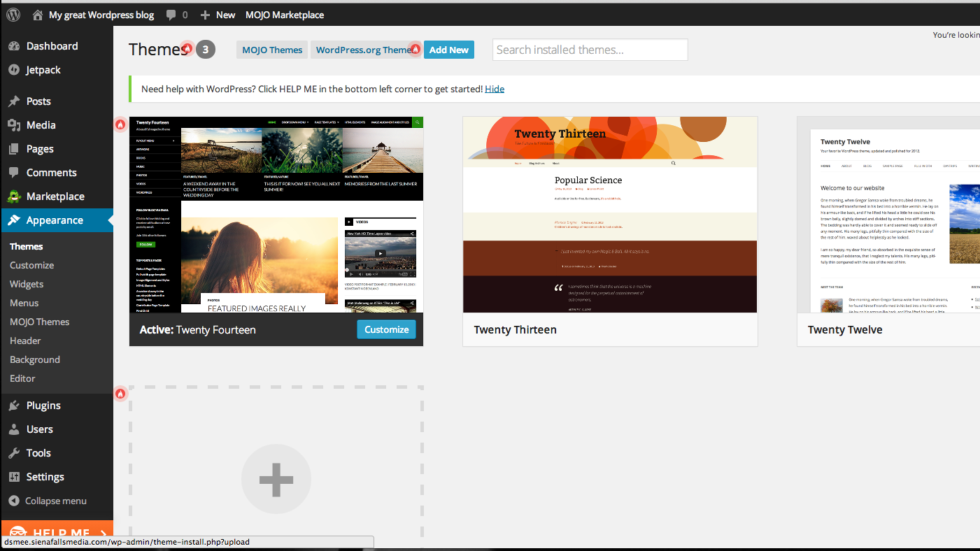Click the Posts pushpin icon

(x=13, y=101)
